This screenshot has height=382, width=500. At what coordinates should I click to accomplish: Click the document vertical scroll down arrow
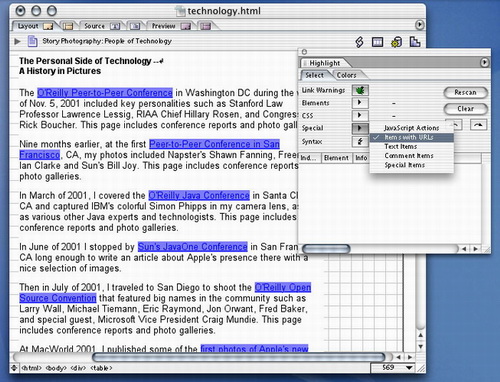point(421,347)
